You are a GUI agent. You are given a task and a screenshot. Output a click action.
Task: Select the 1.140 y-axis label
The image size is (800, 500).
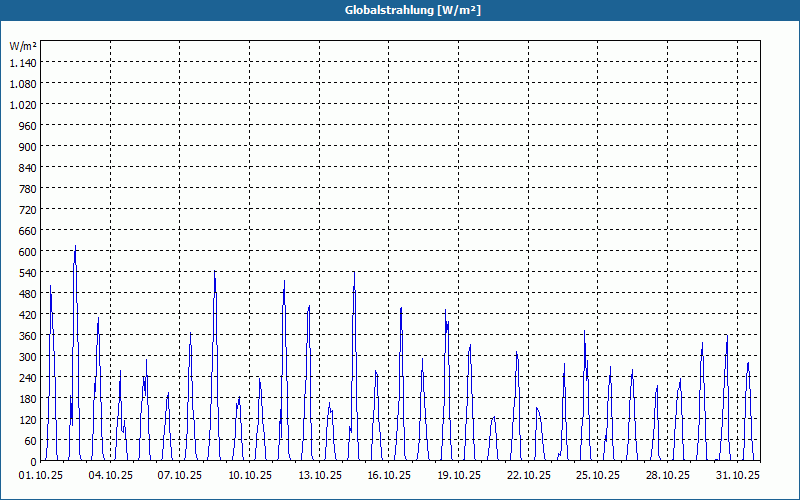pos(23,62)
